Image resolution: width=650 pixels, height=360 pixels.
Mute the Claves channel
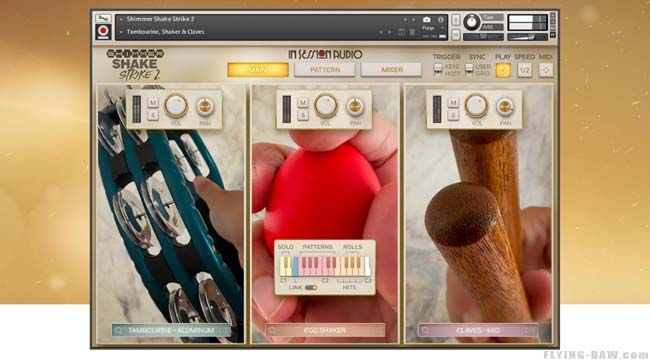tap(453, 102)
